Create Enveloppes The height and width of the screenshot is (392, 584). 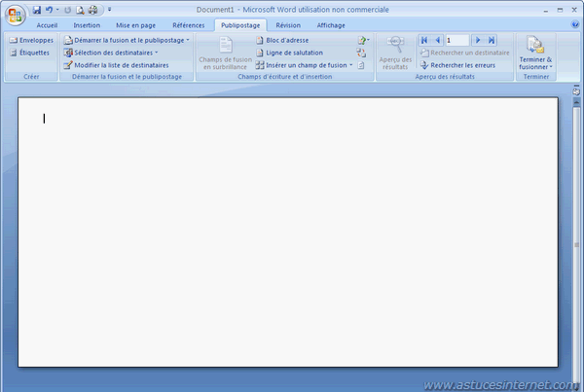[32, 40]
